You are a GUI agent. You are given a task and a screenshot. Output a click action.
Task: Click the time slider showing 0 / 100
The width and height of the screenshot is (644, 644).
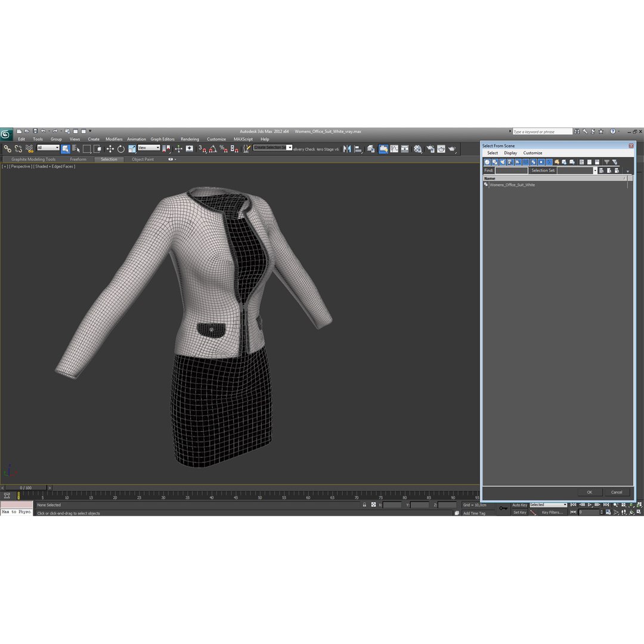[x=26, y=488]
